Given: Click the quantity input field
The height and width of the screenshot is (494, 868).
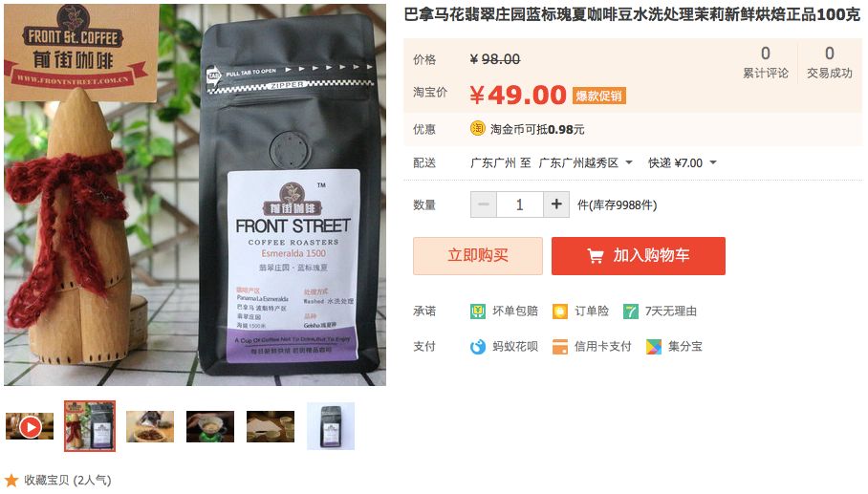Looking at the screenshot, I should click(520, 204).
